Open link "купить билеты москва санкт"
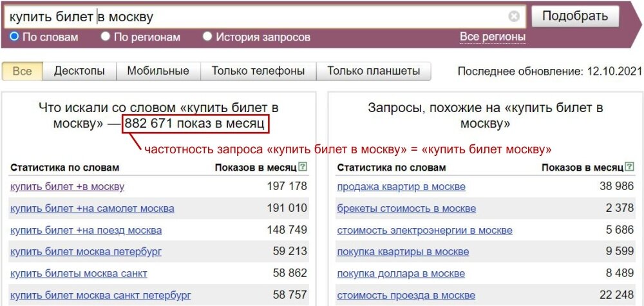The width and height of the screenshot is (644, 306). click(x=79, y=273)
